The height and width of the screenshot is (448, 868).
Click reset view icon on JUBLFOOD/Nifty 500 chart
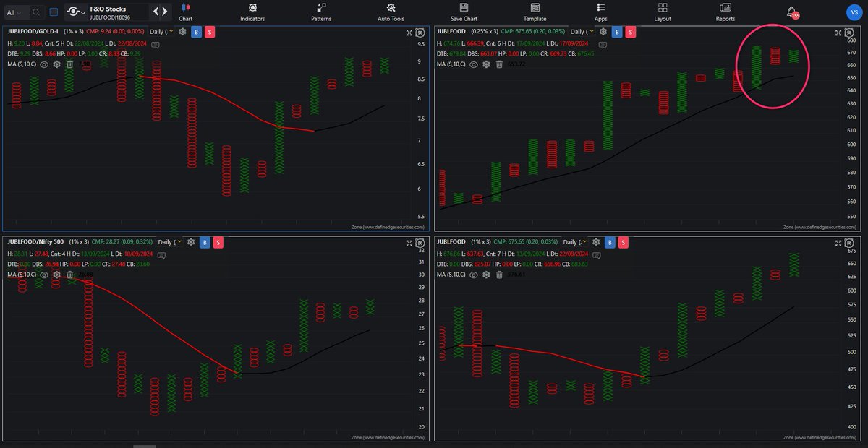pyautogui.click(x=420, y=244)
